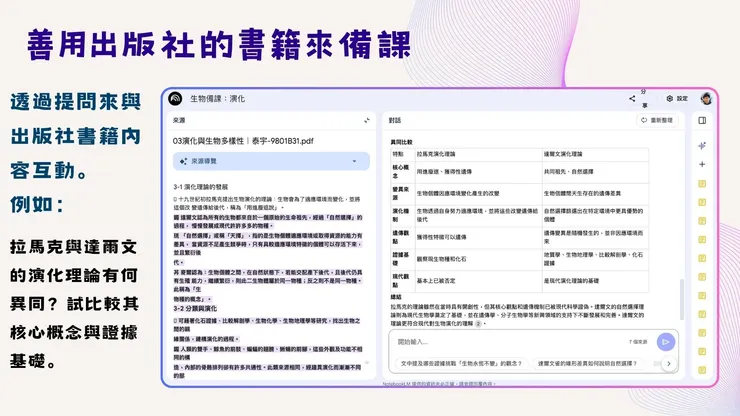Click the 現代觀點 row label
This screenshot has width=740, height=416.
(x=401, y=280)
